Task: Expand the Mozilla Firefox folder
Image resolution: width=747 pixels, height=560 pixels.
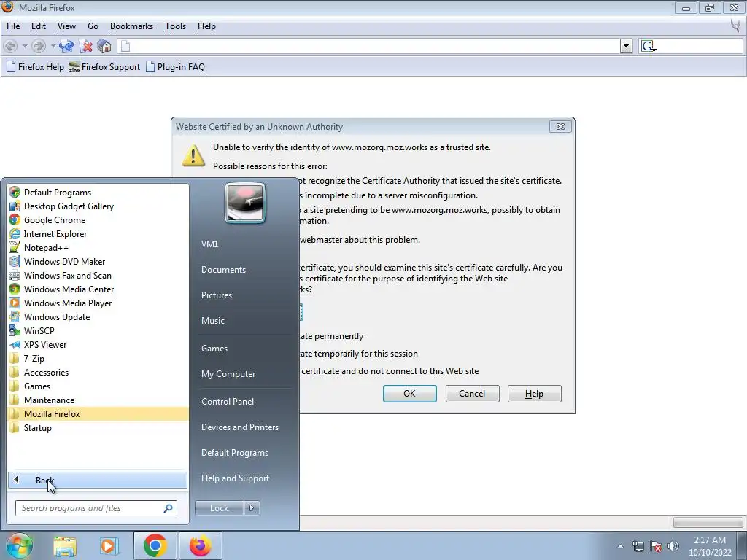Action: pos(98,414)
